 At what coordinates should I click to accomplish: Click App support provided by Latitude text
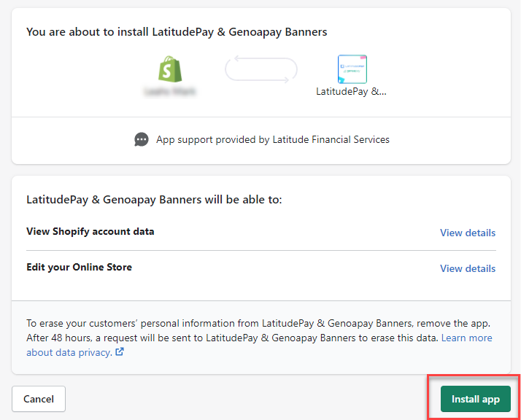click(273, 139)
